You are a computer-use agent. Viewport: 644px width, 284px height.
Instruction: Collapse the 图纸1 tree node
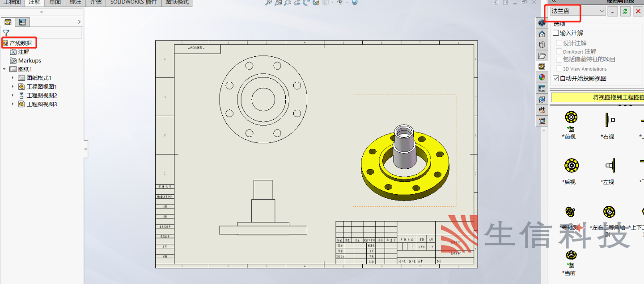pos(4,69)
